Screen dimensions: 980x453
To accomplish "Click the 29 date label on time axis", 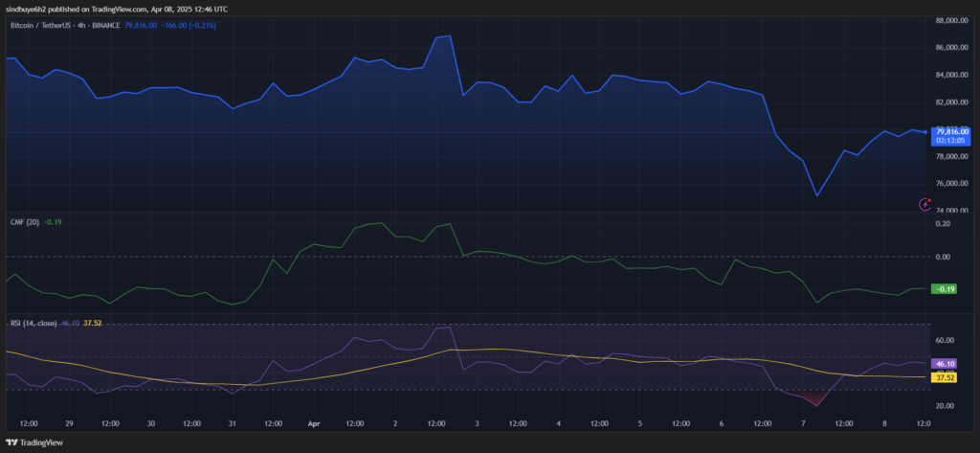I will tap(70, 422).
